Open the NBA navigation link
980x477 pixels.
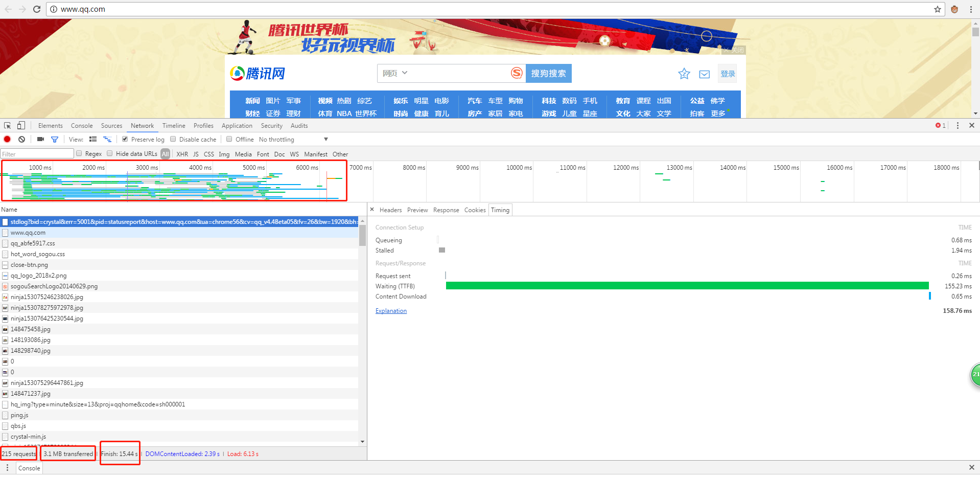[344, 113]
